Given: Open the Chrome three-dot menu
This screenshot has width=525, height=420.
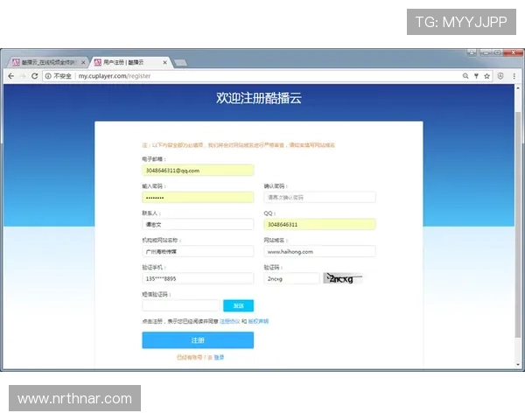Looking at the screenshot, I should tap(514, 76).
